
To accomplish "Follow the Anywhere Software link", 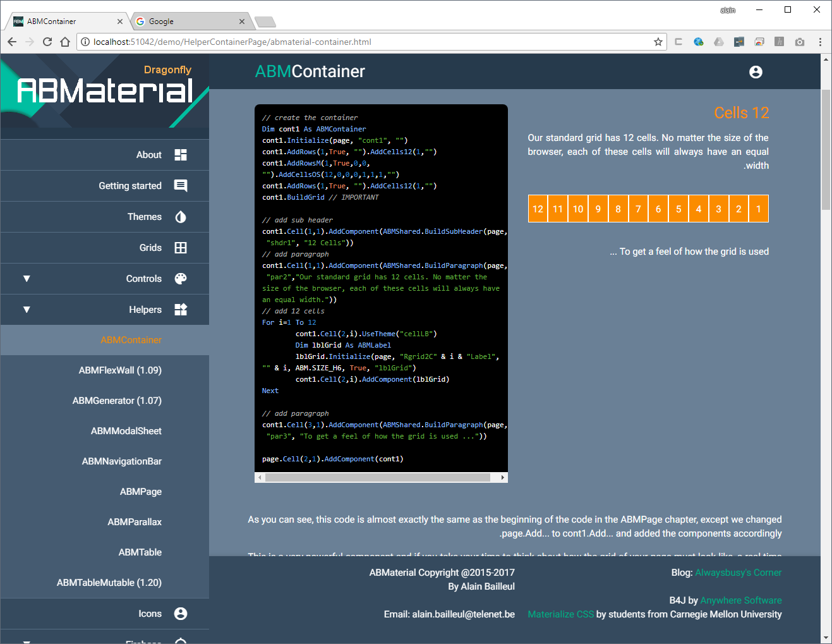I will coord(740,600).
